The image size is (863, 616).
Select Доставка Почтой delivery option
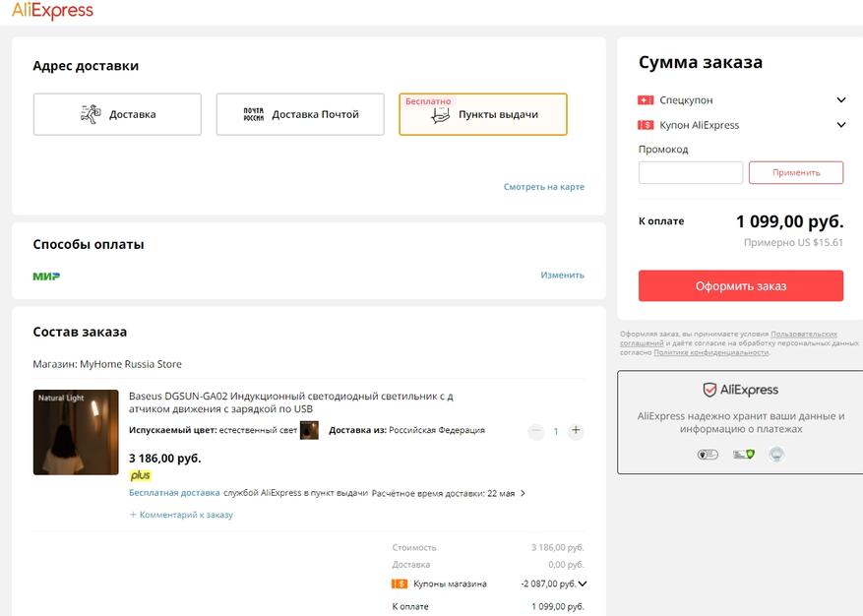click(x=300, y=114)
